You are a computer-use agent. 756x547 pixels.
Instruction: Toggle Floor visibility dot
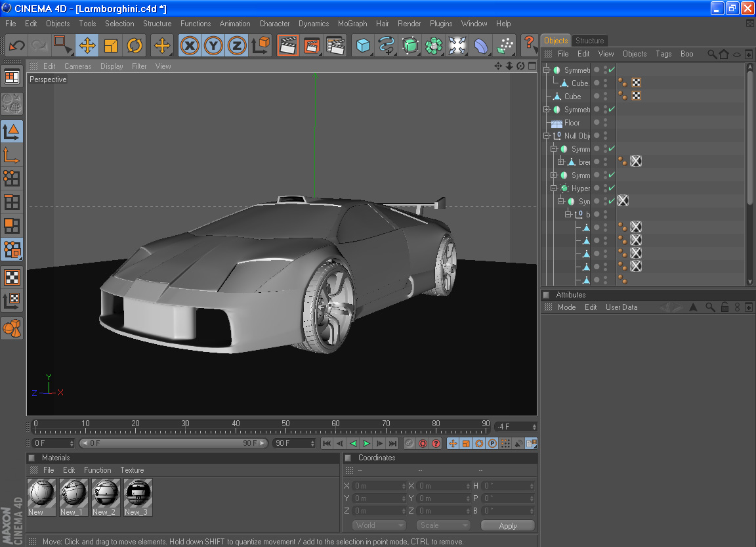(x=606, y=123)
